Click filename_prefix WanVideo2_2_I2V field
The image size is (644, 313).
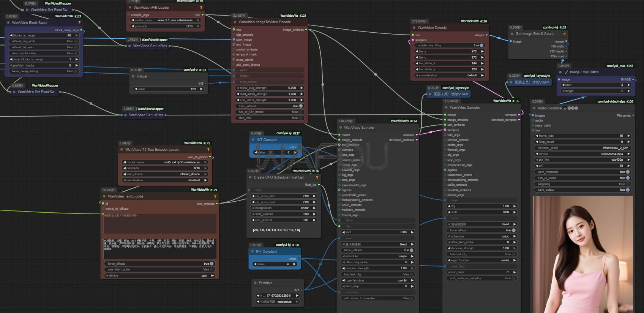pyautogui.click(x=582, y=148)
